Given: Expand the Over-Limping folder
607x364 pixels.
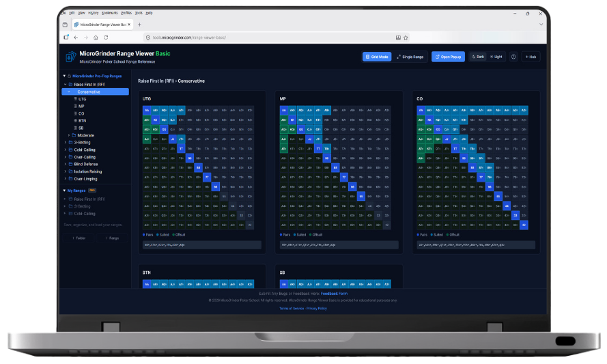Looking at the screenshot, I should coord(65,179).
